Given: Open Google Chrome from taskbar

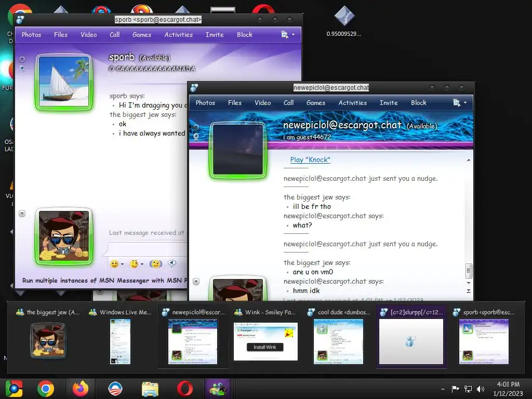Looking at the screenshot, I should coord(46,389).
